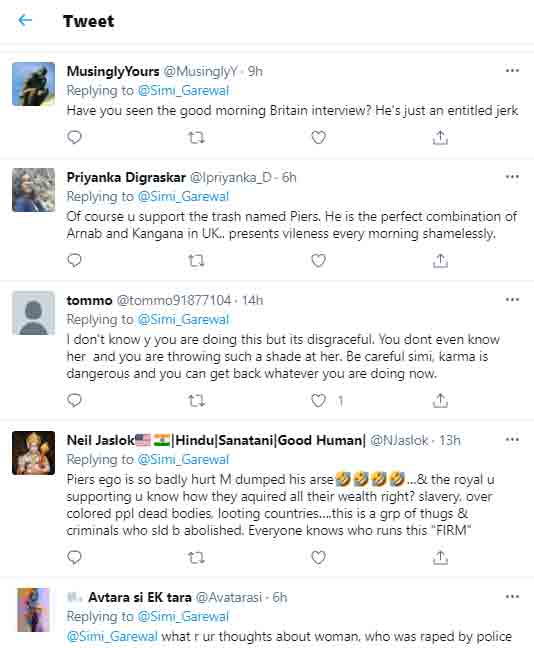Open Neil Jaslok's profile name

point(216,440)
